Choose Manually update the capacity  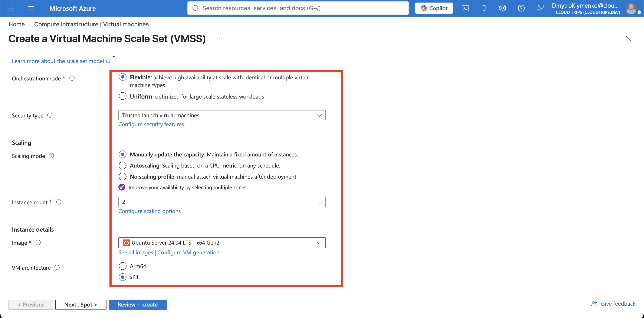[x=122, y=154]
